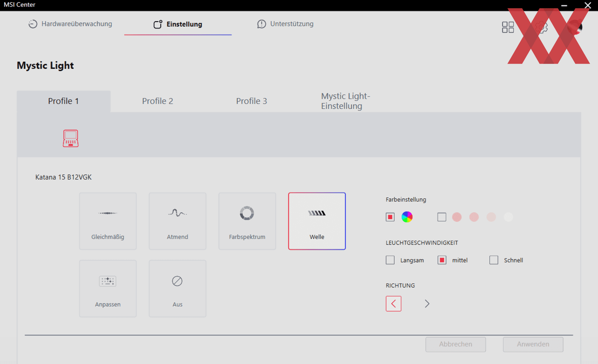The width and height of the screenshot is (598, 364).
Task: Choose the Atmend breathing effect
Action: [178, 221]
